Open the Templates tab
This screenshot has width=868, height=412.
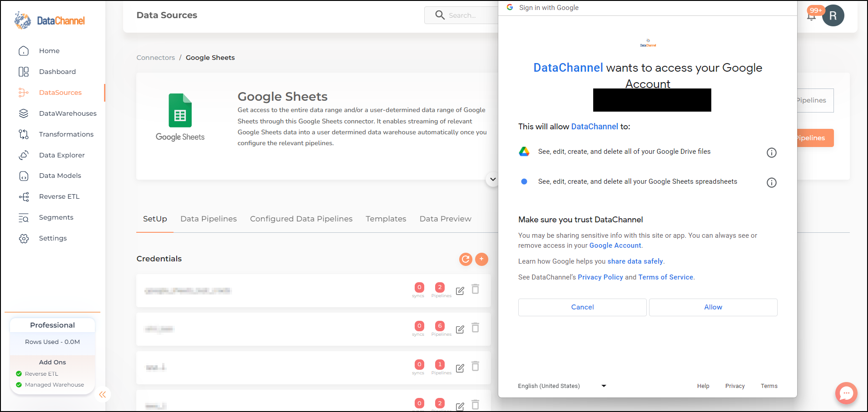coord(386,219)
